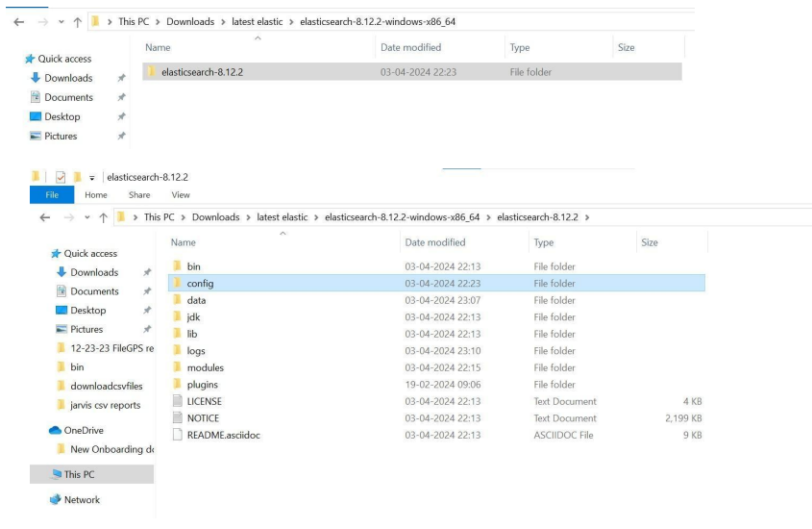Switch to the Home ribbon tab
812x529 pixels.
(96, 195)
